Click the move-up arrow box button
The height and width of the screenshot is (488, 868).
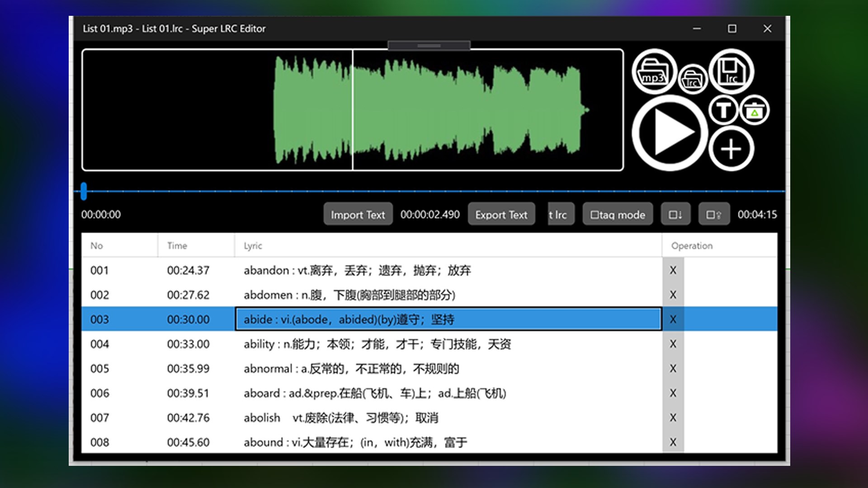tap(714, 215)
